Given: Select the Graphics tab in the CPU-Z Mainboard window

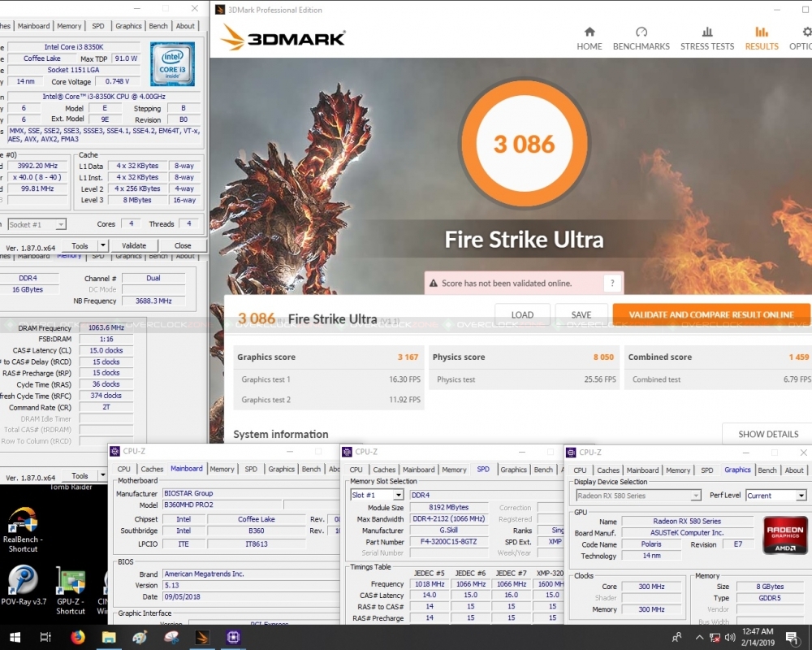Looking at the screenshot, I should 281,469.
